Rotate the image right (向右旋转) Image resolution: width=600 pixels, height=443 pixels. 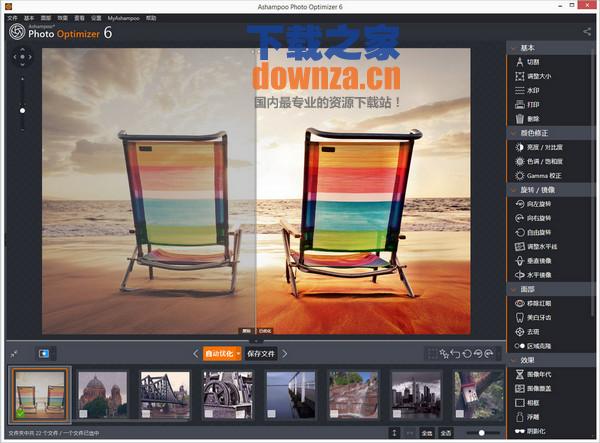[533, 218]
